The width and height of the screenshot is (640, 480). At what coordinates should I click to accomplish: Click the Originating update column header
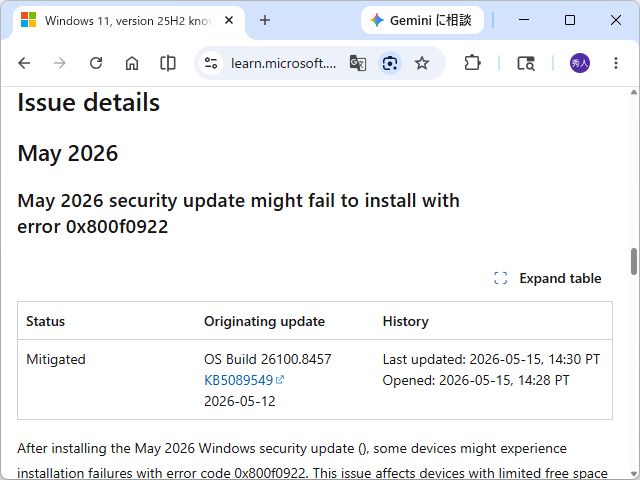[x=264, y=322]
